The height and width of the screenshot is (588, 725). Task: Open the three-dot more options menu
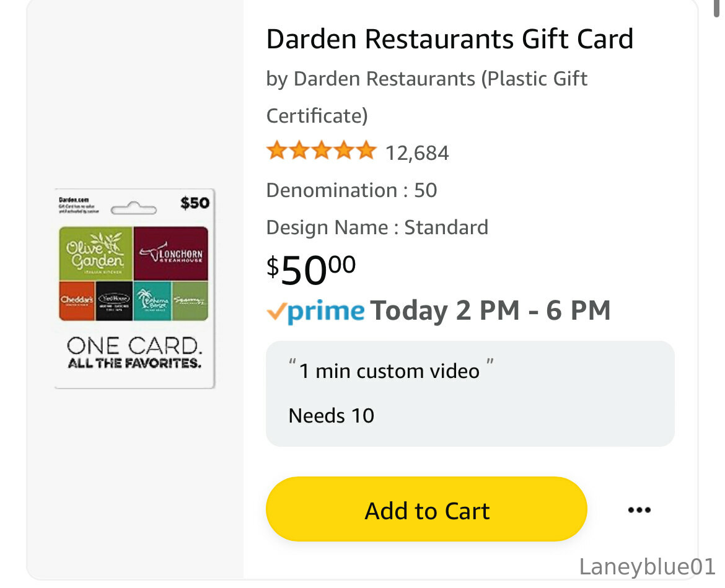pyautogui.click(x=639, y=510)
